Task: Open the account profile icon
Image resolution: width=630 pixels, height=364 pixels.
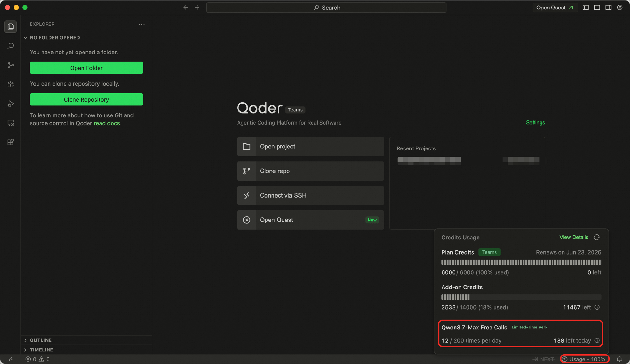Action: pos(620,8)
